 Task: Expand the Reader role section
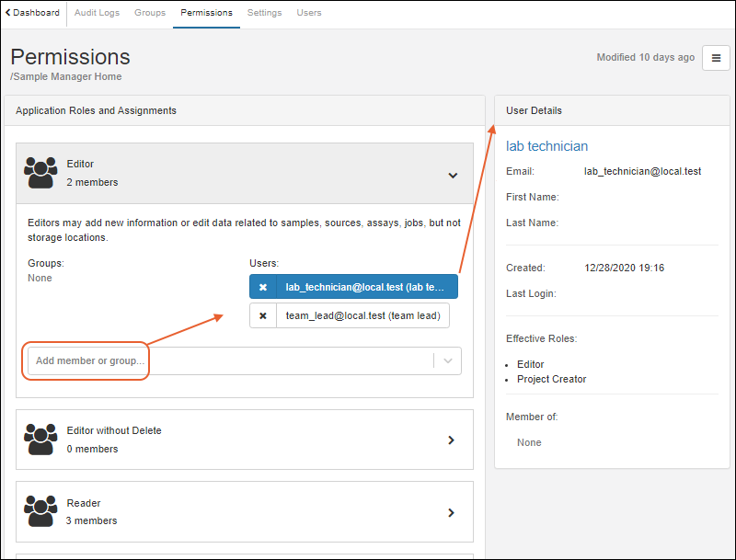[x=451, y=512]
